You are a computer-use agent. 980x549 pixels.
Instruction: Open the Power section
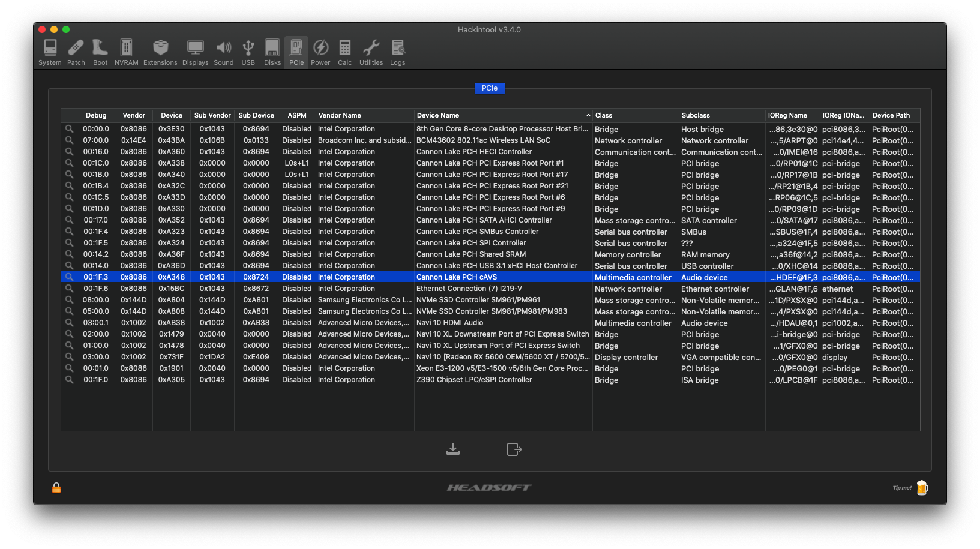click(320, 52)
